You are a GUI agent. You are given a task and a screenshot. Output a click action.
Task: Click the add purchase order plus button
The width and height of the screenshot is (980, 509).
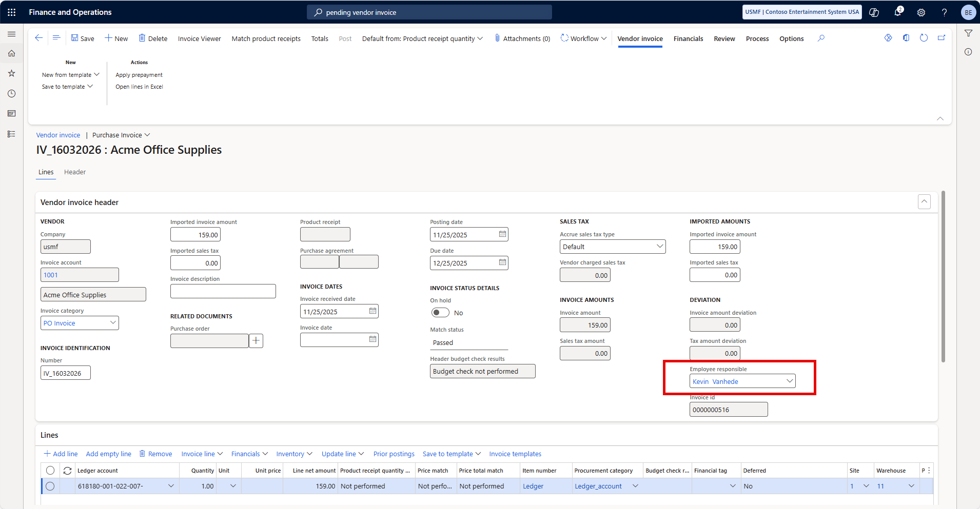[256, 341]
